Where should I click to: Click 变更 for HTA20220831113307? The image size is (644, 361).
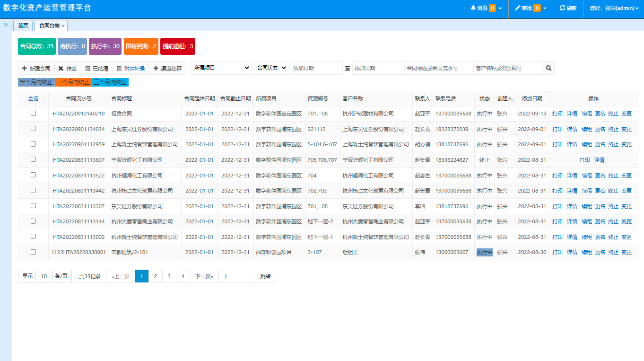(x=627, y=206)
